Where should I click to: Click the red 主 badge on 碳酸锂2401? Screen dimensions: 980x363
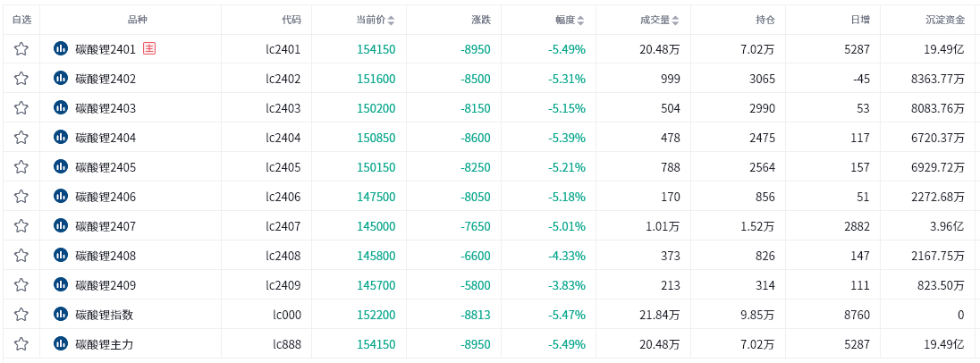coord(148,48)
